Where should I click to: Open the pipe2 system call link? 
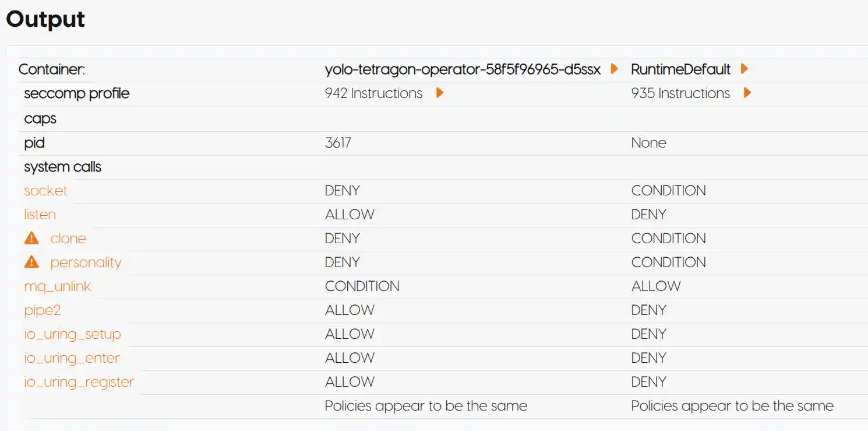click(42, 310)
